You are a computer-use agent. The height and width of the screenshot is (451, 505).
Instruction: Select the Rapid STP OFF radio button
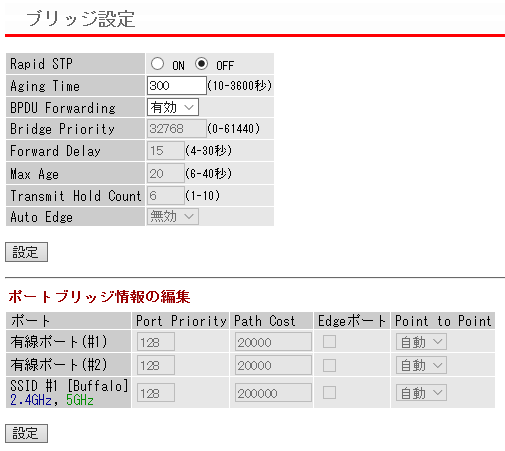point(202,64)
